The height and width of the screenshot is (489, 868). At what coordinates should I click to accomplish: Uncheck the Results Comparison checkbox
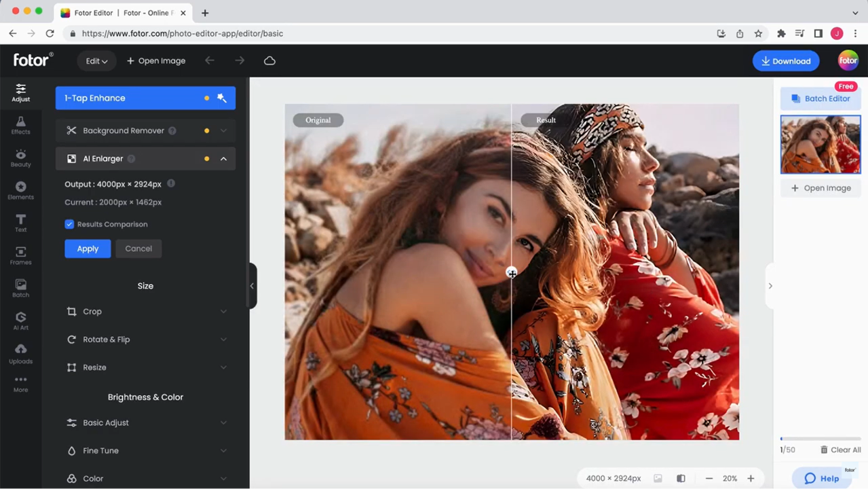pyautogui.click(x=69, y=224)
